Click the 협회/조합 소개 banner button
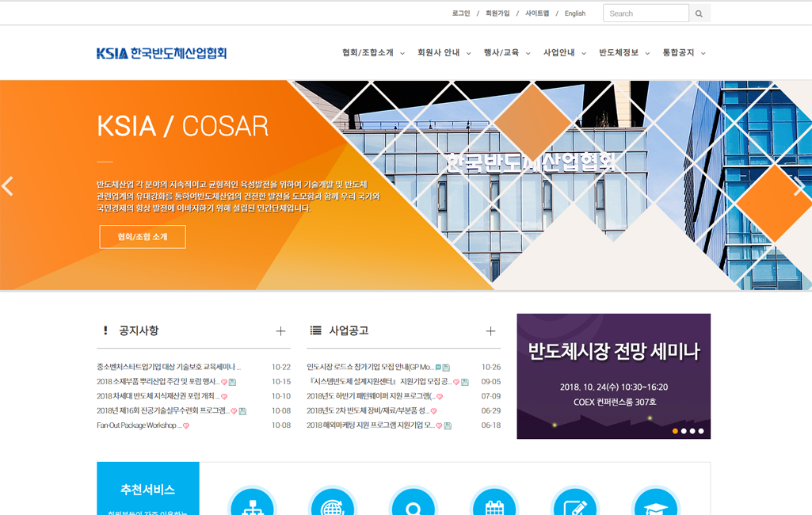Image resolution: width=812 pixels, height=515 pixels. [143, 237]
